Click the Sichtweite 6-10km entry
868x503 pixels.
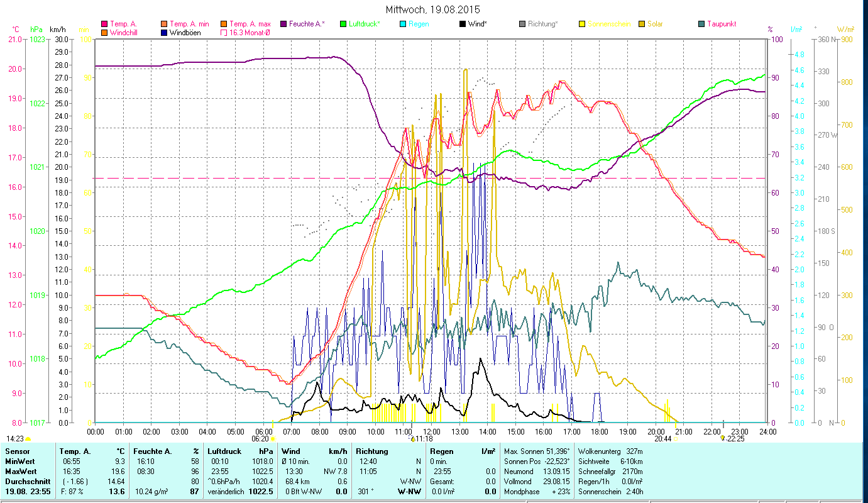(610, 462)
